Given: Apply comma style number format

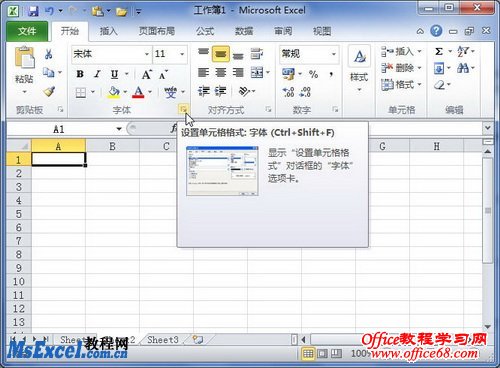Looking at the screenshot, I should (331, 74).
